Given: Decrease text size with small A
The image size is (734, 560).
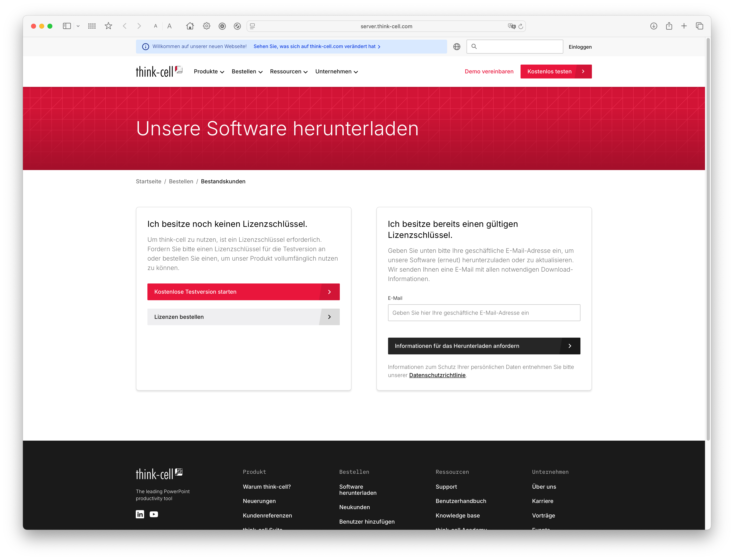Looking at the screenshot, I should [x=155, y=26].
